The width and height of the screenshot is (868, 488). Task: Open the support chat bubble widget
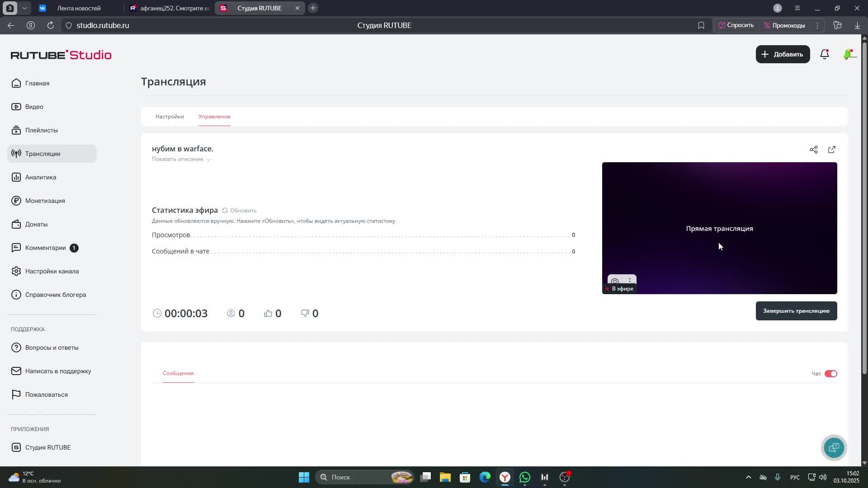[834, 447]
